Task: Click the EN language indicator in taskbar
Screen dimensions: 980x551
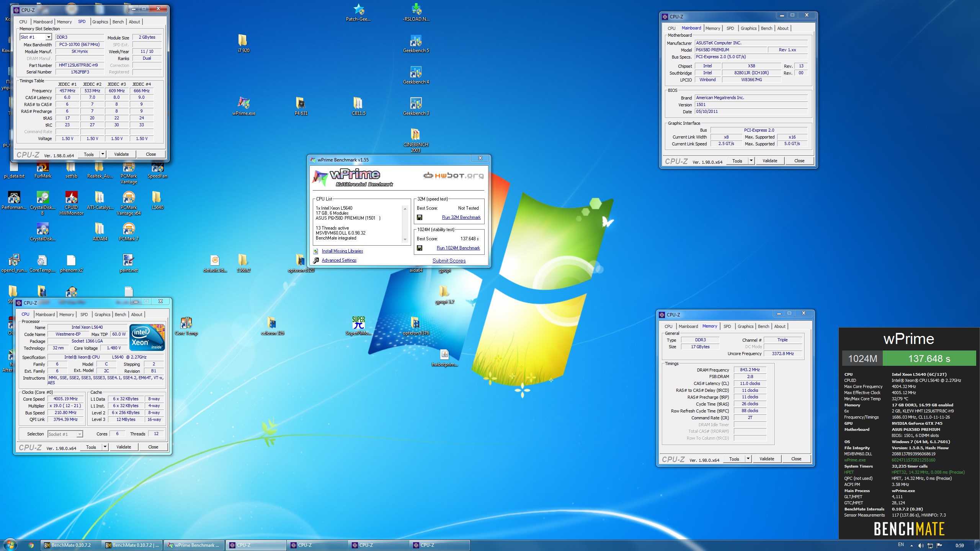Action: (901, 545)
